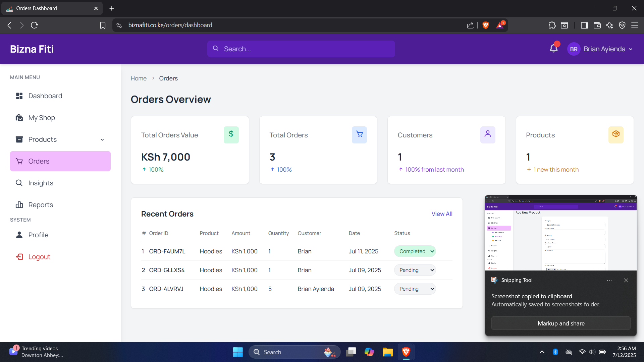Click the BR user avatar
644x362 pixels.
coord(574,49)
